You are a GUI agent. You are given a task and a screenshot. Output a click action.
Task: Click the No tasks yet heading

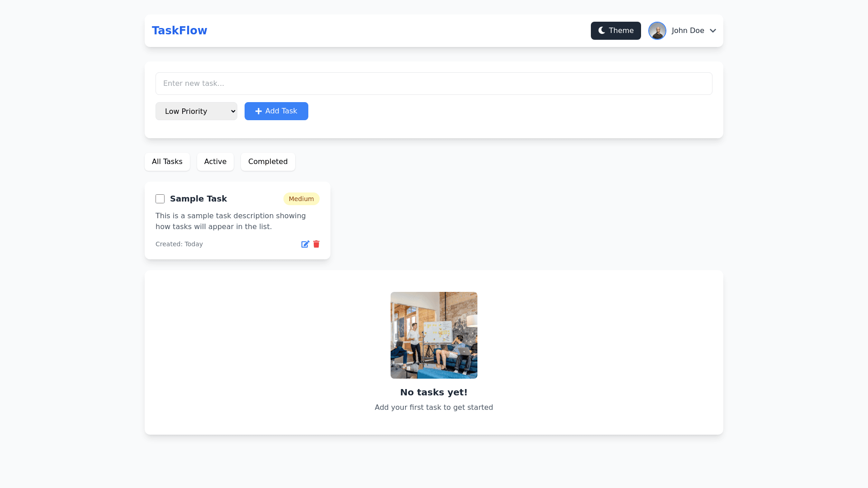click(434, 392)
